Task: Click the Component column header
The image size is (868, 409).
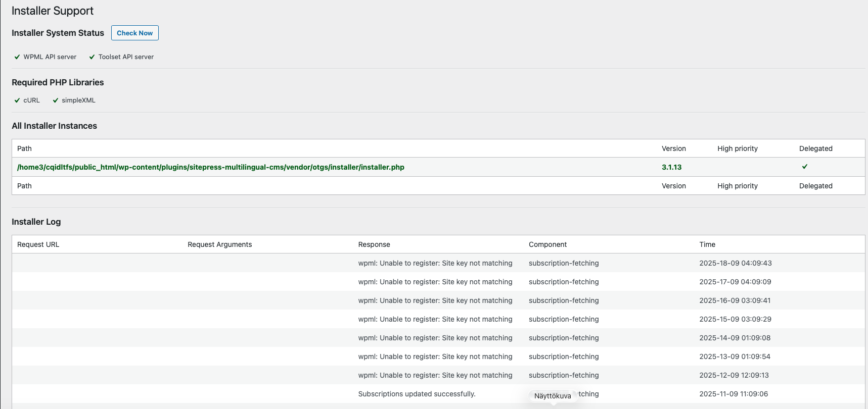Action: pyautogui.click(x=547, y=244)
